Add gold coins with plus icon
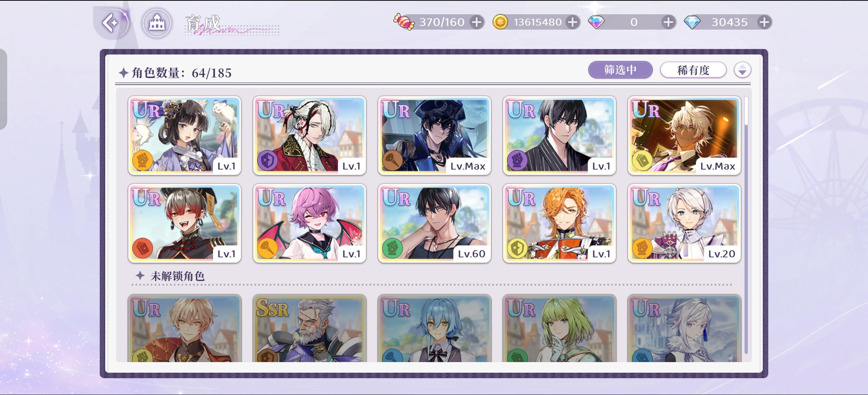The height and width of the screenshot is (395, 868). [x=572, y=22]
